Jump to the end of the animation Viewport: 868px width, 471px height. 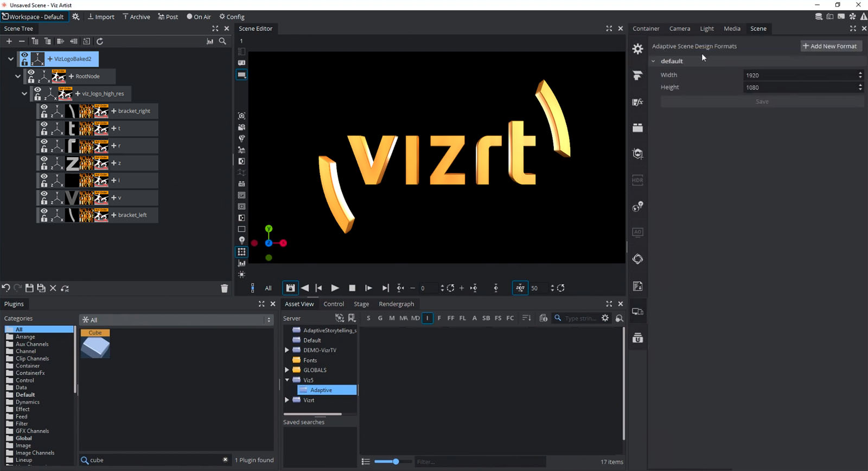pos(385,288)
